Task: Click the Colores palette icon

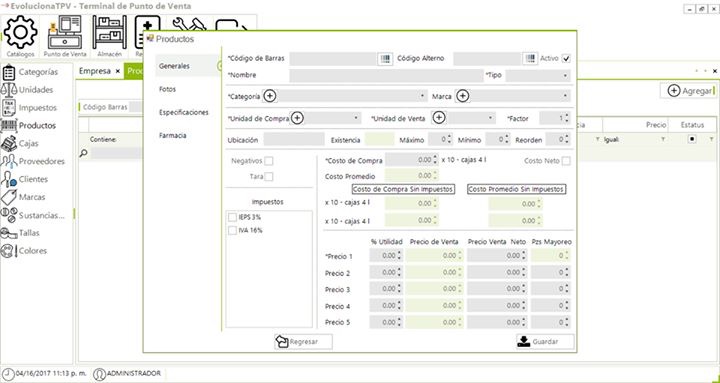Action: (x=9, y=251)
